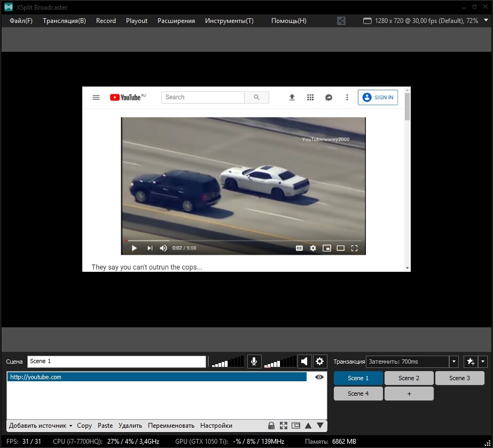493x448 pixels.
Task: Lock the selected source position
Action: 271,426
